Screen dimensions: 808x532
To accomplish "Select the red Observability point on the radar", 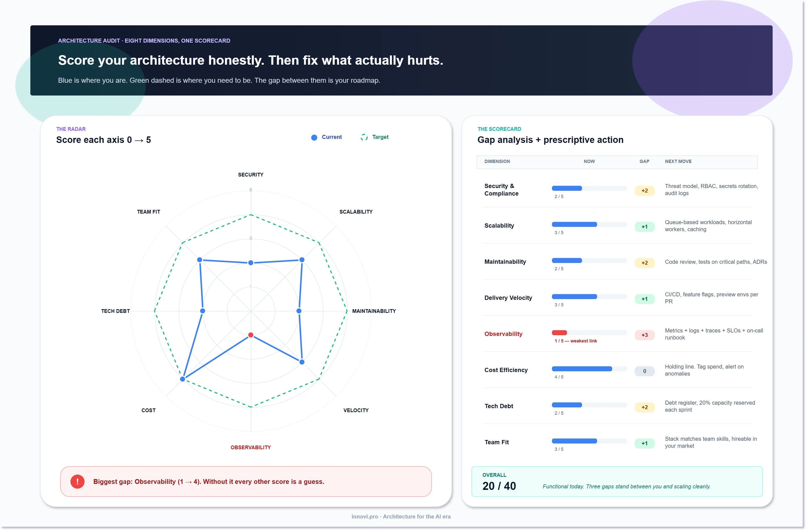I will [251, 335].
